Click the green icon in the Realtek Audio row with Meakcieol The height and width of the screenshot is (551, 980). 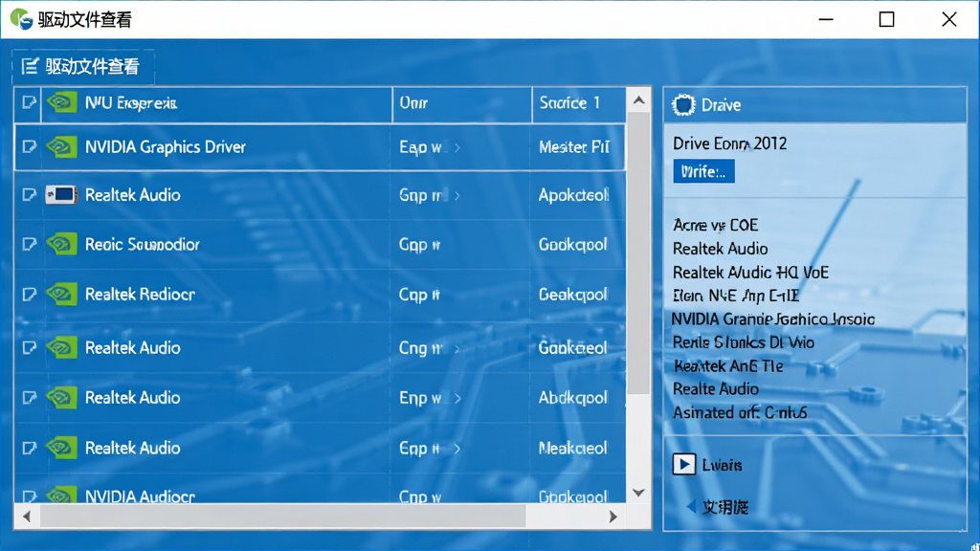(x=61, y=448)
